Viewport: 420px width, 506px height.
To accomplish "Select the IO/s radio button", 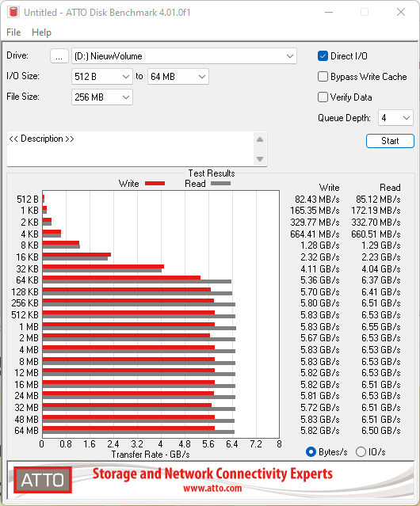I will point(361,452).
